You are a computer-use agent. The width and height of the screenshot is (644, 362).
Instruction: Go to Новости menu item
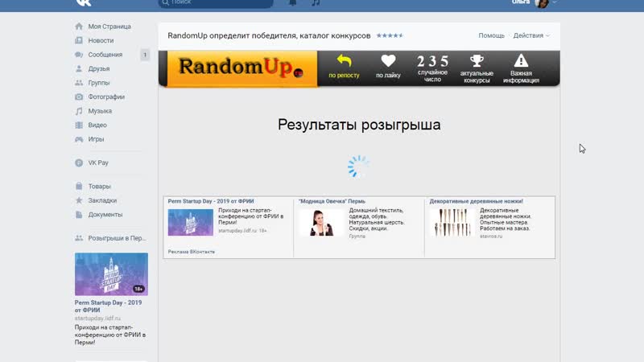[101, 40]
